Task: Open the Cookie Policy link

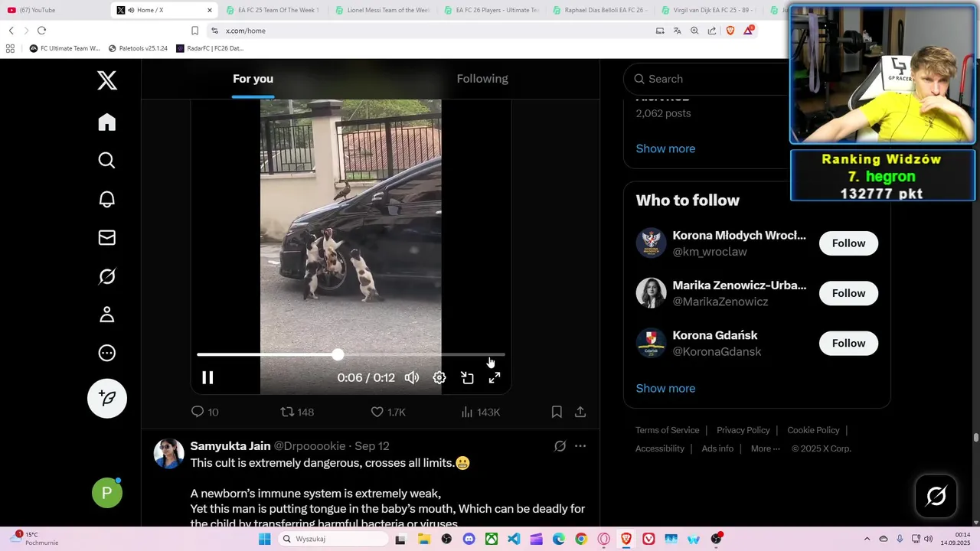Action: pyautogui.click(x=813, y=430)
